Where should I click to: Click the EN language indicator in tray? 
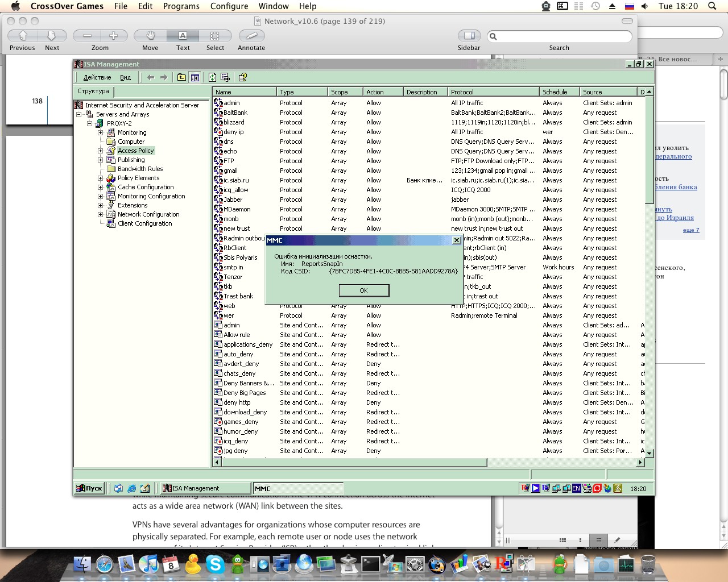576,488
